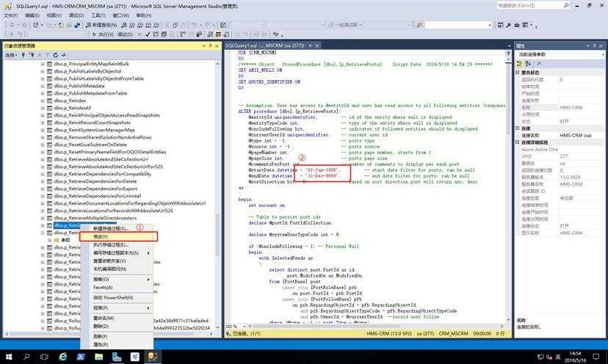This screenshot has width=608, height=364.
Task: Select dbo.p_PublishMetadataFromTable procedure
Action: (x=90, y=93)
